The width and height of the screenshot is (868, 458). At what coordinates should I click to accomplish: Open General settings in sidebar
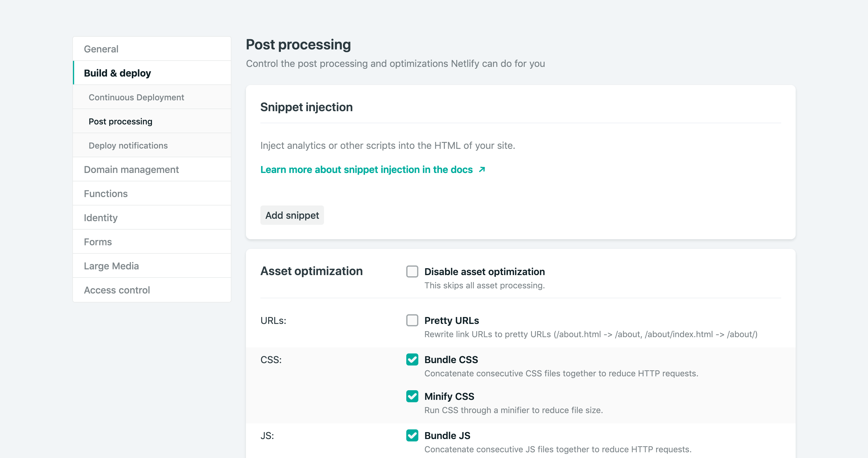[101, 49]
